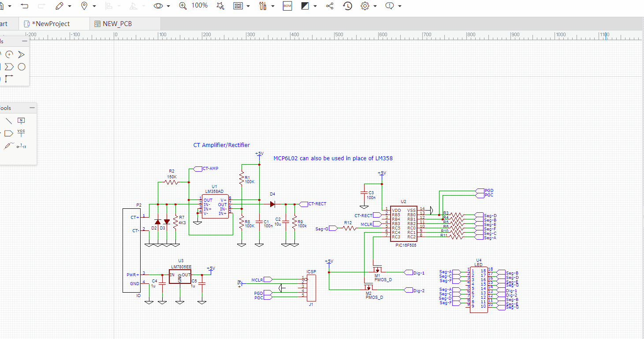The height and width of the screenshot is (339, 644).
Task: Select the LM358AD op-amp component
Action: coord(215,206)
